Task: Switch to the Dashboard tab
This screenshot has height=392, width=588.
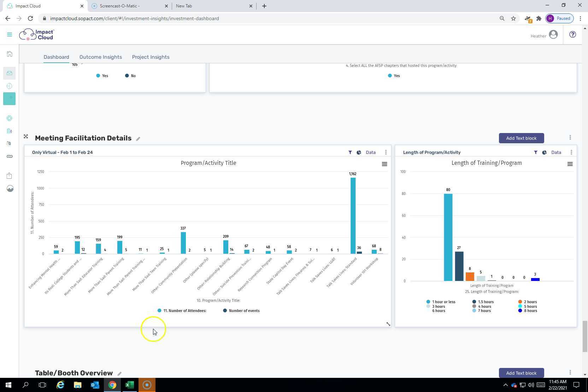Action: click(56, 57)
